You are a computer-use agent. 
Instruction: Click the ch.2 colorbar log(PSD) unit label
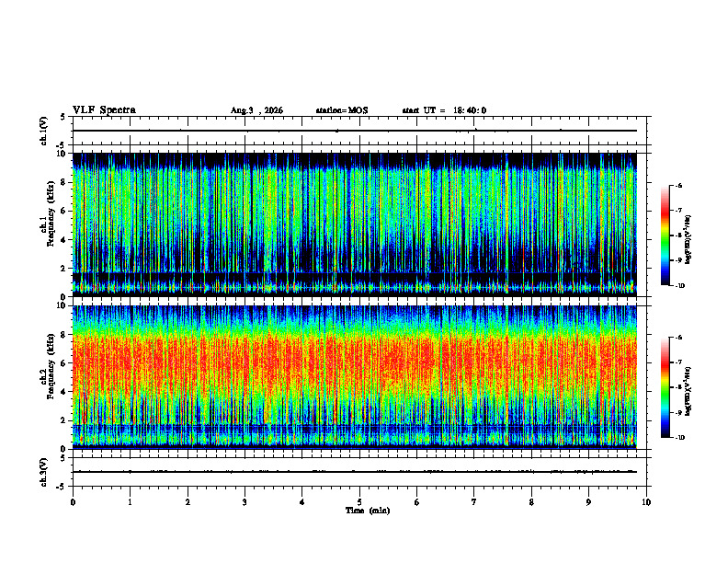tap(688, 391)
